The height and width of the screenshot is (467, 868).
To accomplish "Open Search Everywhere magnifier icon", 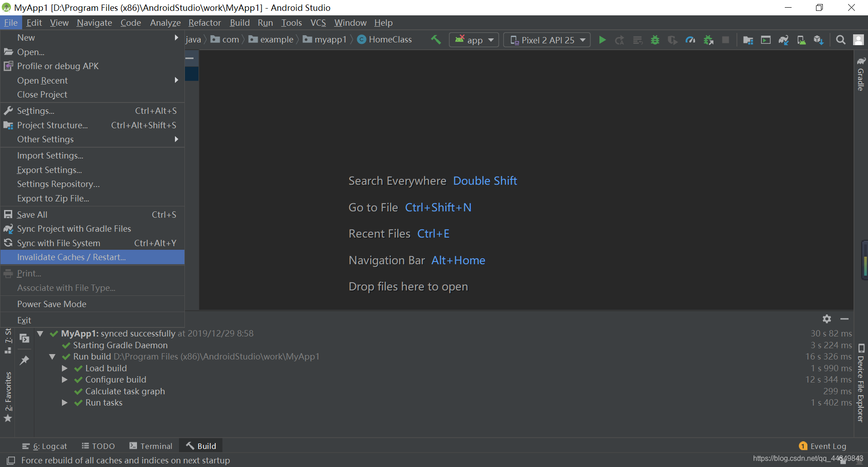I will [841, 40].
